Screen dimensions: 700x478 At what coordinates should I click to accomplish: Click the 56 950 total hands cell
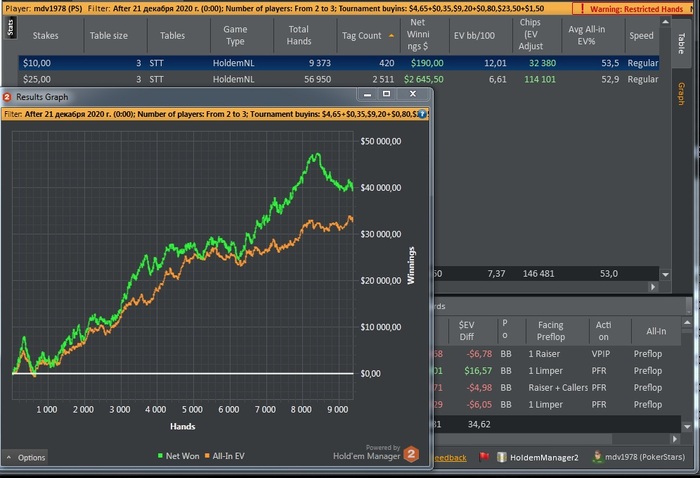[317, 79]
